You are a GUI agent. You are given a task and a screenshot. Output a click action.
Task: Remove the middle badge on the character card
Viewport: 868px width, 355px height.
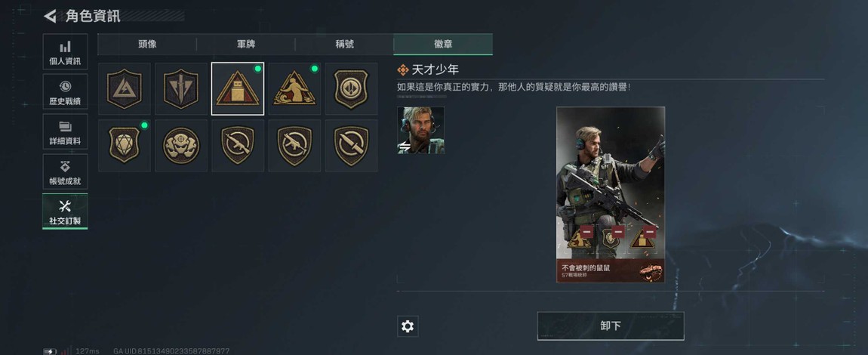pyautogui.click(x=618, y=231)
